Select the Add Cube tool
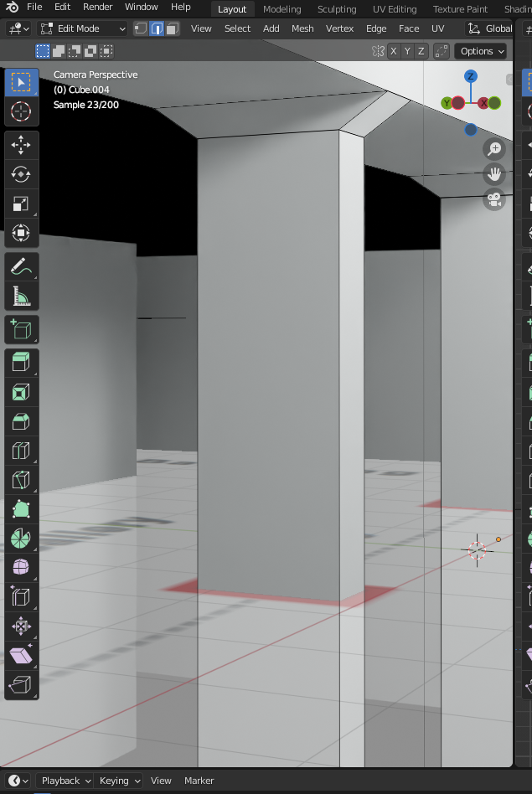 [21, 330]
